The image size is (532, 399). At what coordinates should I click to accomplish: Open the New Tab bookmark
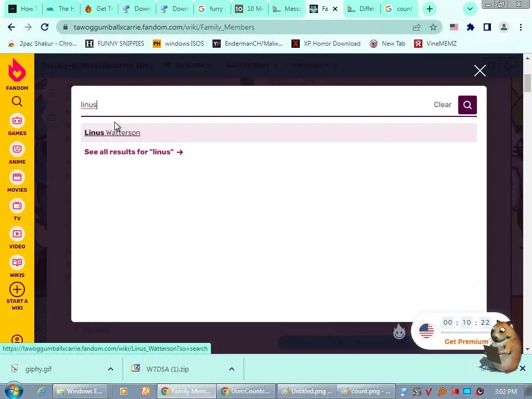388,44
